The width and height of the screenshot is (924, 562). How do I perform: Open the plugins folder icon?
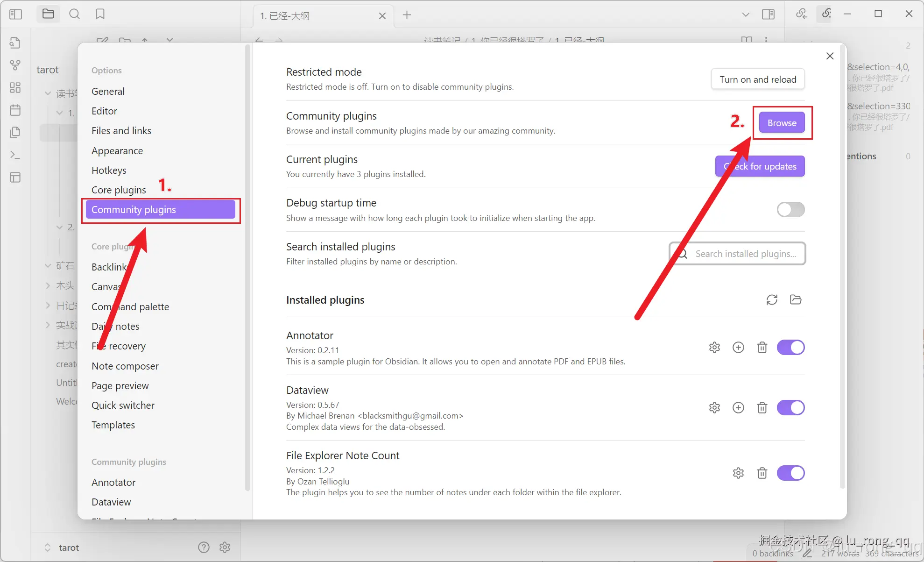click(x=796, y=300)
